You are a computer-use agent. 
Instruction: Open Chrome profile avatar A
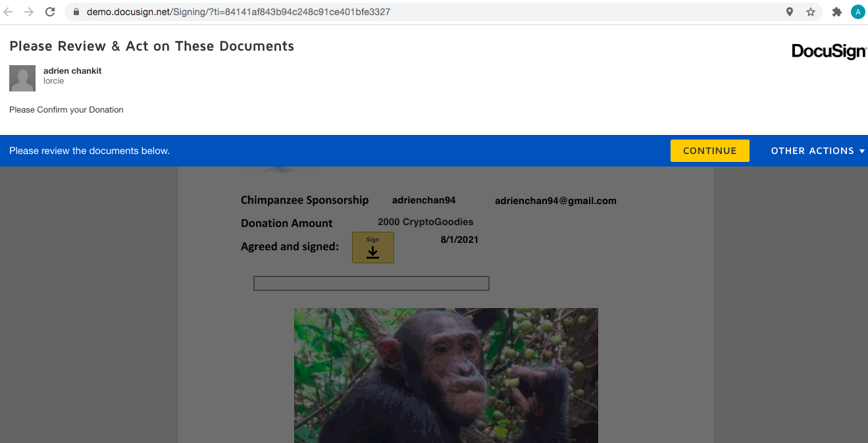(857, 12)
